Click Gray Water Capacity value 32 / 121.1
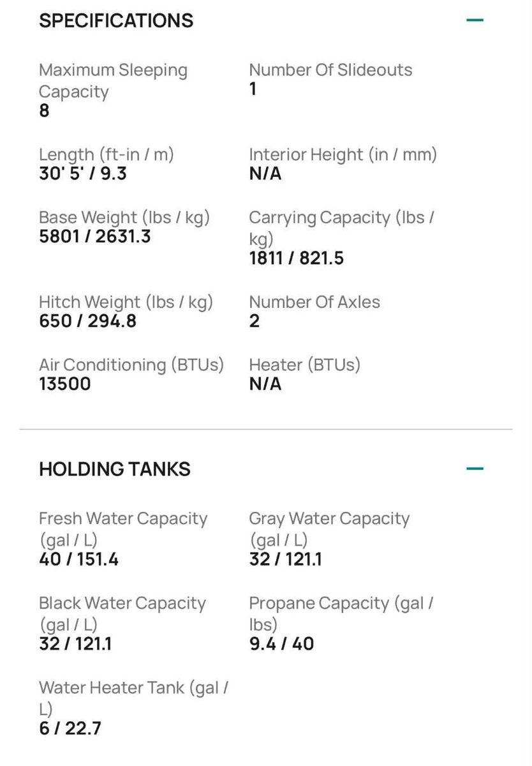The height and width of the screenshot is (766, 532). click(x=285, y=560)
